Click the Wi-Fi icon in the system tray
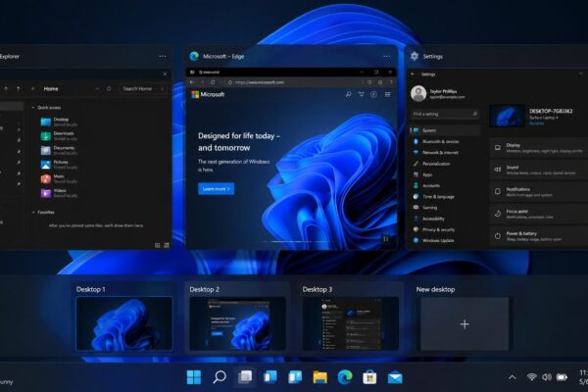 [x=531, y=377]
